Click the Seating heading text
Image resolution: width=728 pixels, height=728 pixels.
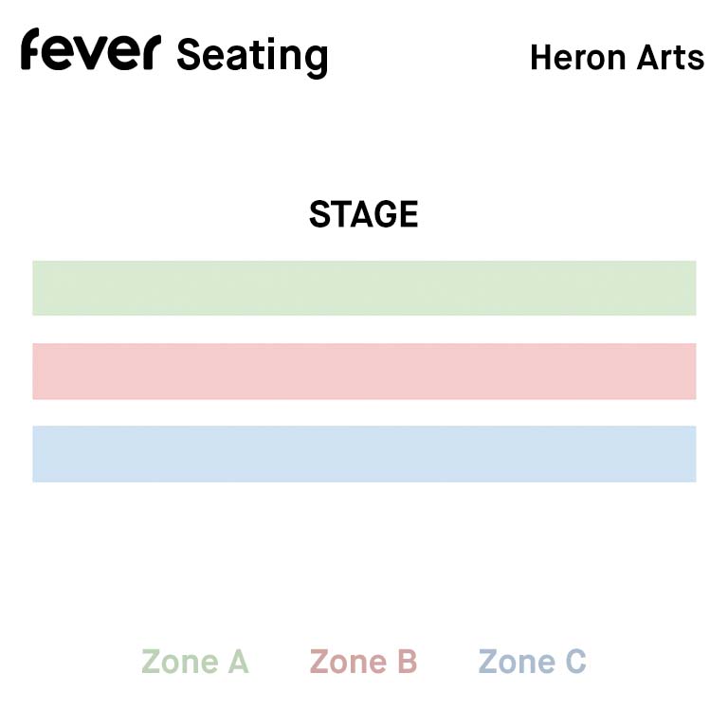coord(252,57)
